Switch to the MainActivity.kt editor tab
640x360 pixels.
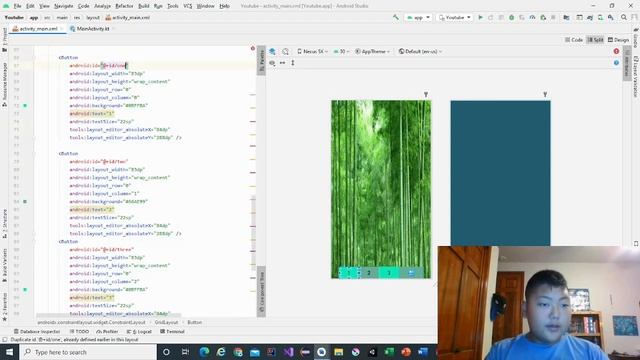point(92,29)
